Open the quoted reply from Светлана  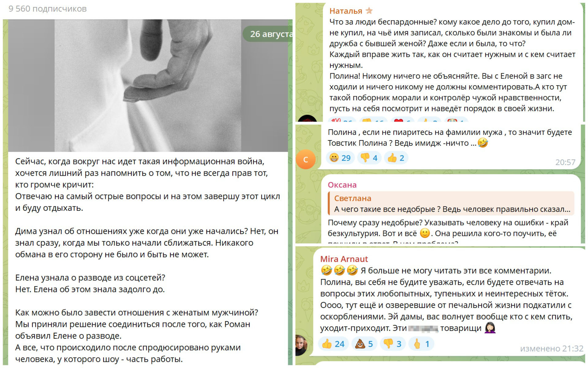click(x=451, y=204)
